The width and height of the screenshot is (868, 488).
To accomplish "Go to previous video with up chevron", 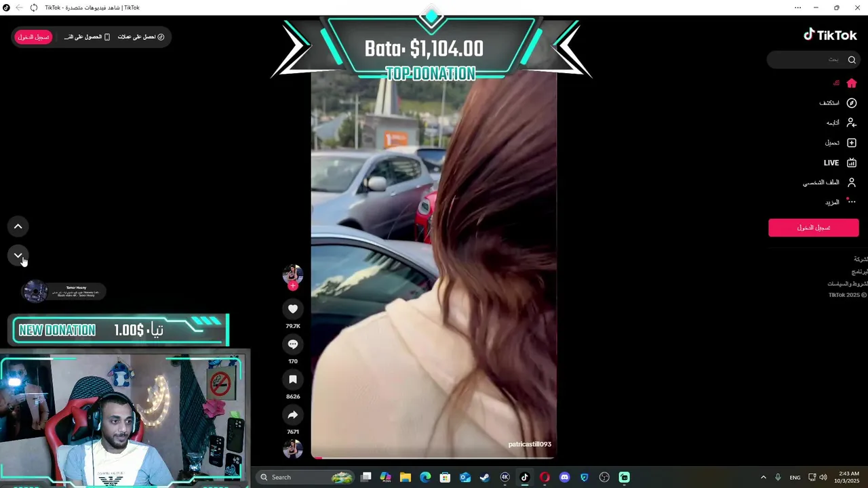I will tap(18, 226).
